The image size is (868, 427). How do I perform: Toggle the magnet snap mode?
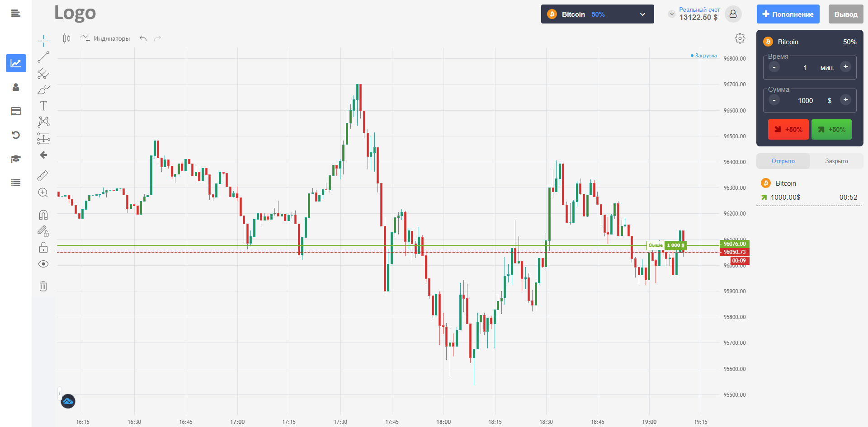[43, 215]
